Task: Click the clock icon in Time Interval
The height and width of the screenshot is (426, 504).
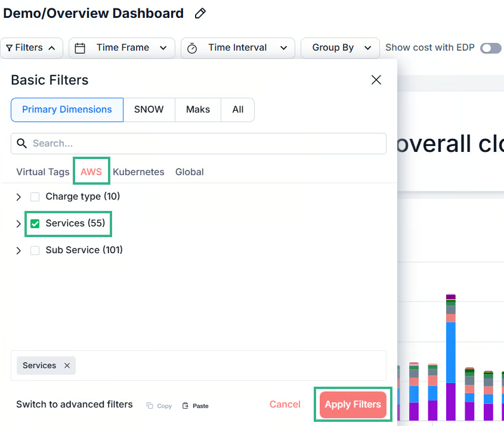Action: pos(192,48)
